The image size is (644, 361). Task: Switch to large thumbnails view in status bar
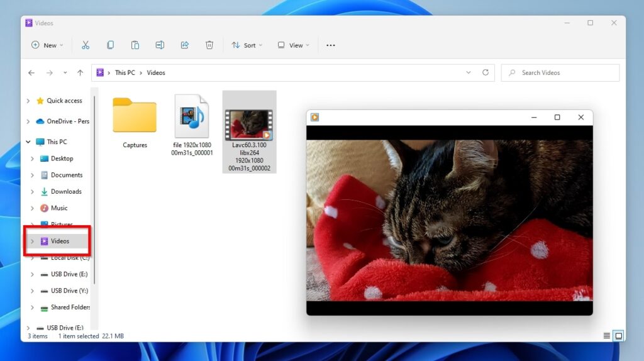pos(618,336)
